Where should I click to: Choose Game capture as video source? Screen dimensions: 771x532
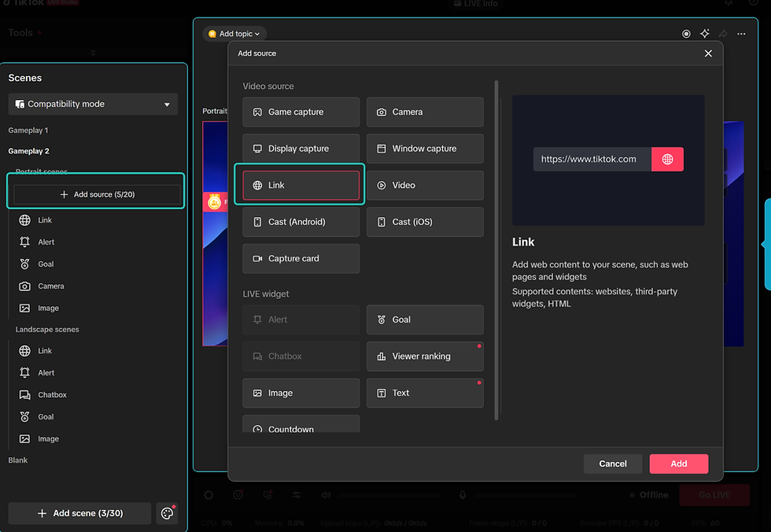(x=301, y=112)
